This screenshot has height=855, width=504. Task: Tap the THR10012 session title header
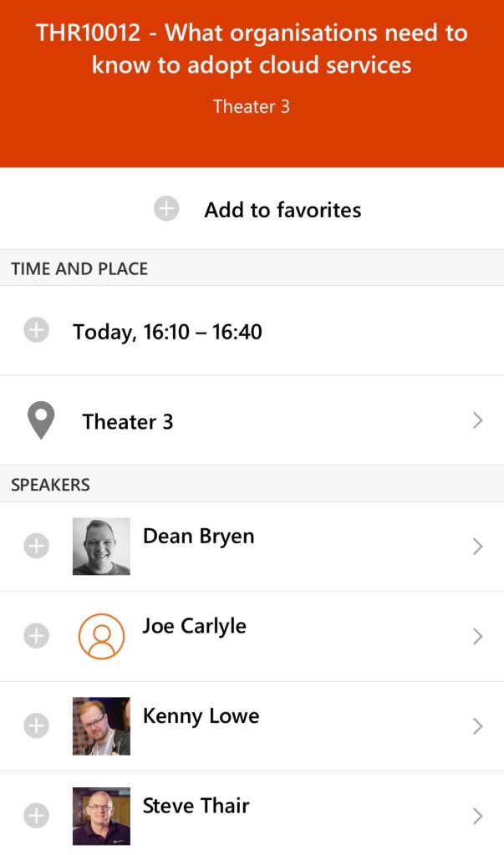pyautogui.click(x=252, y=49)
